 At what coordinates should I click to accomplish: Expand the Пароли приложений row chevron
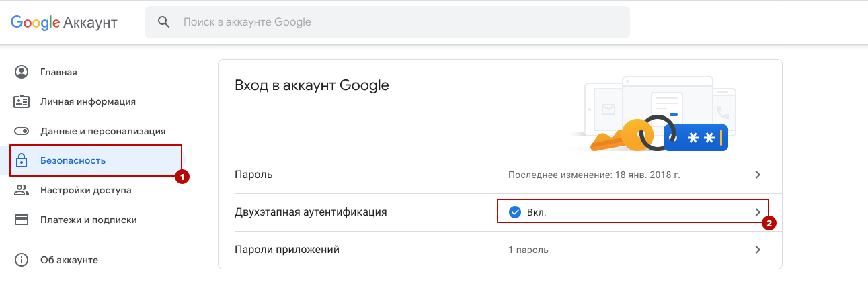758,250
